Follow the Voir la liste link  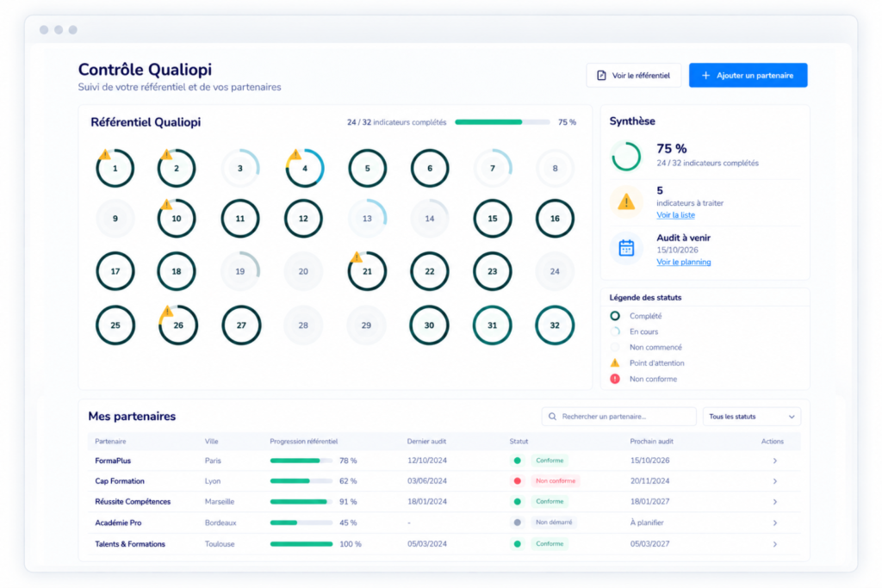675,214
